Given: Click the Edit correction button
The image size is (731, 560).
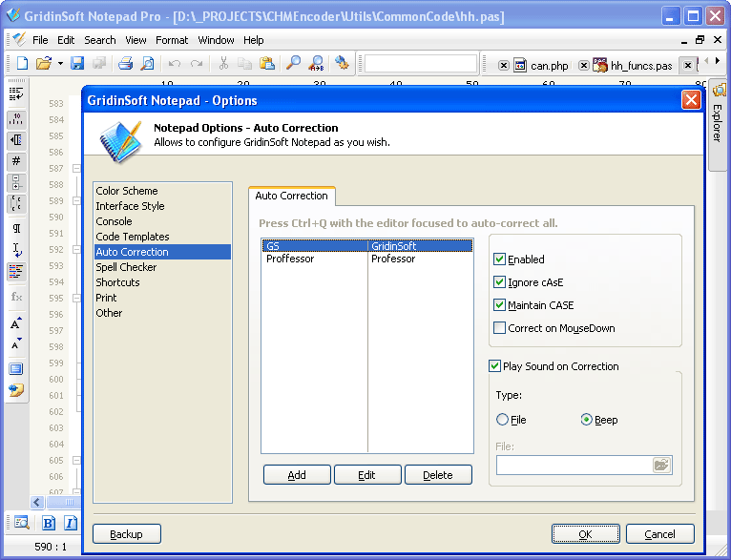Looking at the screenshot, I should [x=367, y=475].
